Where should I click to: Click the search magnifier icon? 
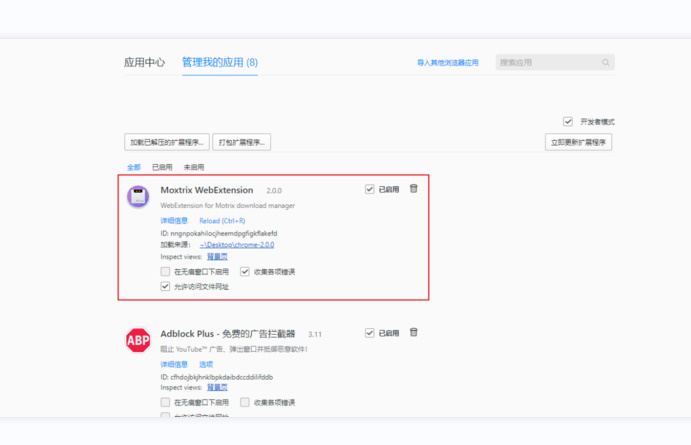(606, 63)
